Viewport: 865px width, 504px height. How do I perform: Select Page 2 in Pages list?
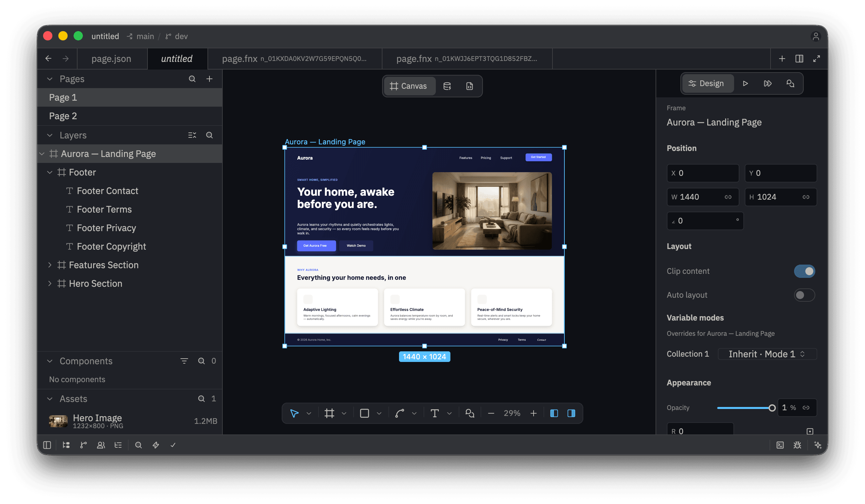tap(130, 116)
